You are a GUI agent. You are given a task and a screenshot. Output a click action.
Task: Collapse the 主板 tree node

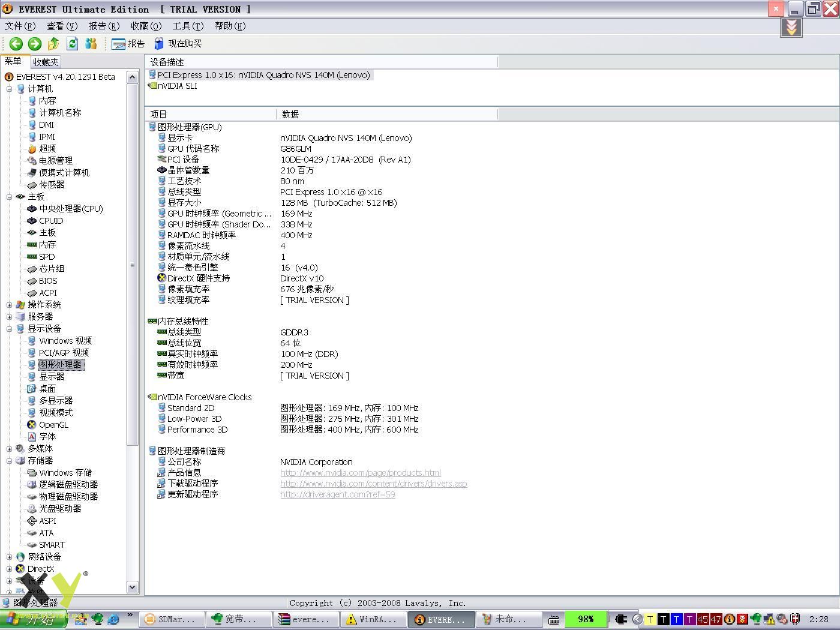pyautogui.click(x=9, y=197)
